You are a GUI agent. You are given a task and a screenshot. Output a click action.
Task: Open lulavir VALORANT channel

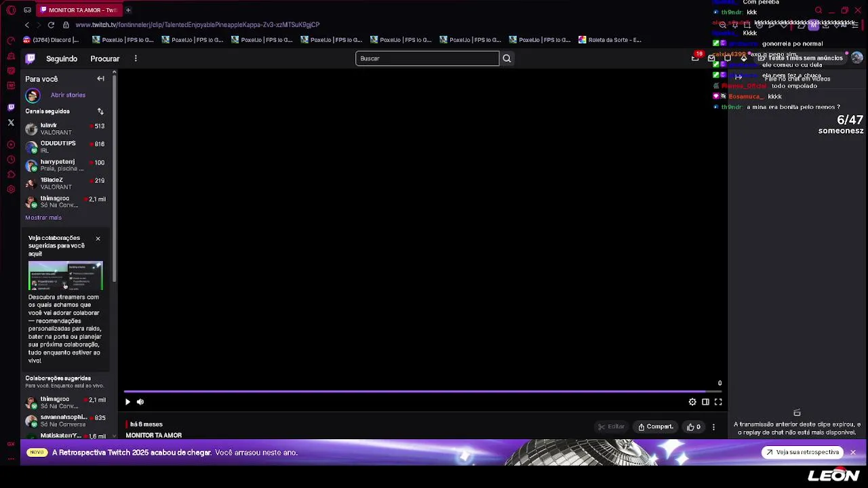[66, 129]
